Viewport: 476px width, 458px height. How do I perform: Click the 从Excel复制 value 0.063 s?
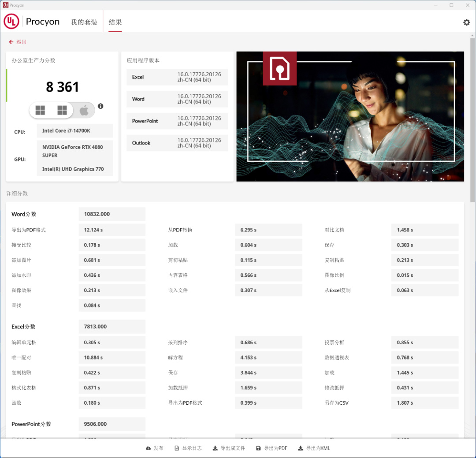(x=425, y=290)
